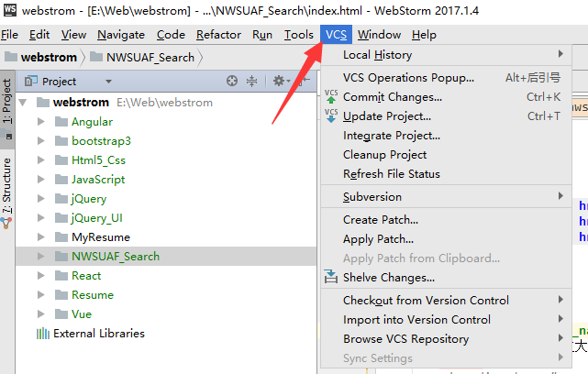Click the Html5_Css folder icon
This screenshot has width=588, height=374.
pos(61,160)
